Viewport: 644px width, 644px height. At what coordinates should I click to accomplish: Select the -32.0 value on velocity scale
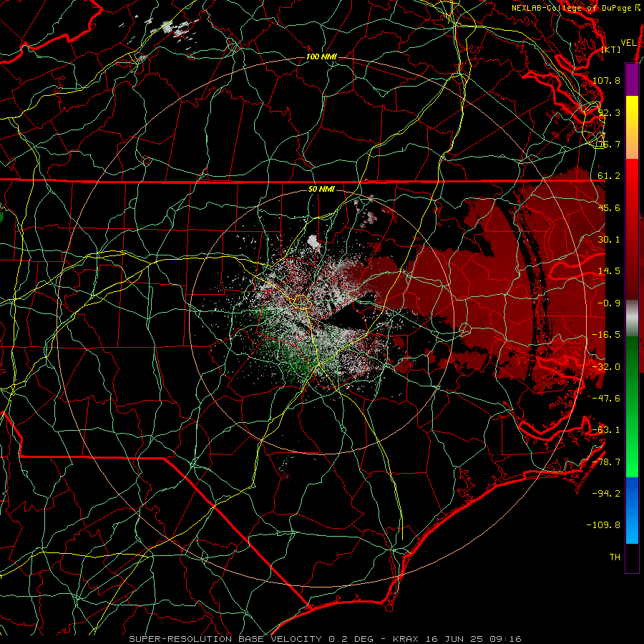point(606,367)
